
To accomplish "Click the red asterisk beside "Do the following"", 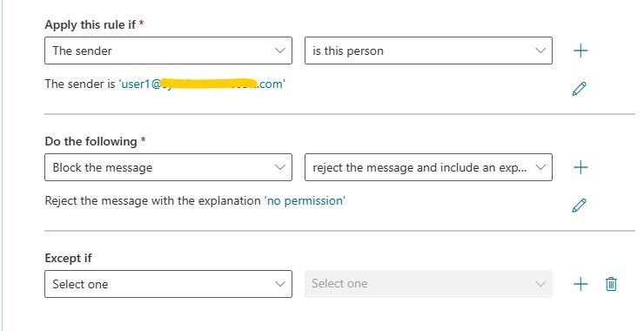I will coord(143,139).
